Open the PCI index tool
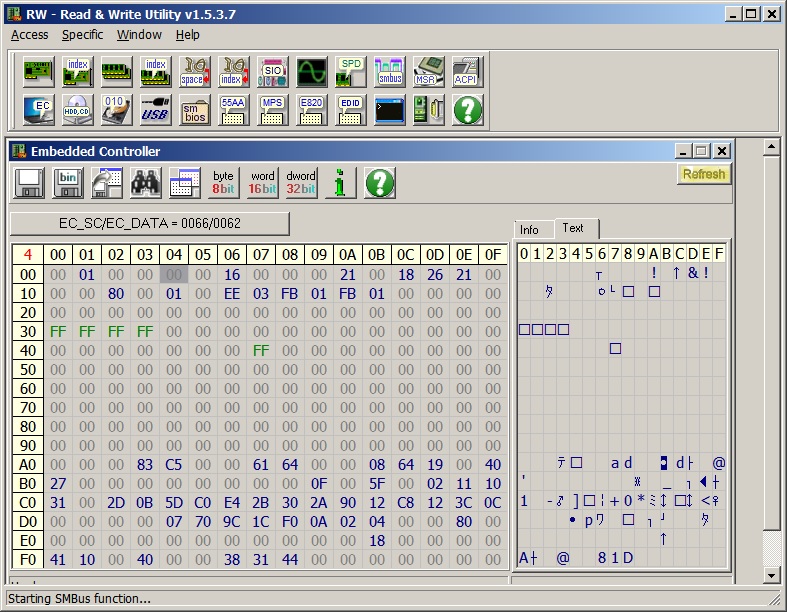The image size is (787, 612). click(77, 71)
